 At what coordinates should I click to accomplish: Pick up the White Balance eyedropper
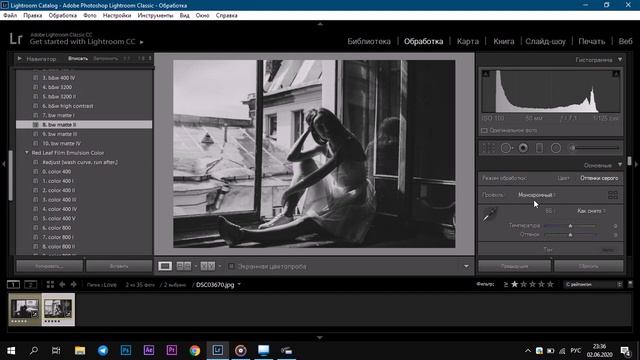point(489,214)
